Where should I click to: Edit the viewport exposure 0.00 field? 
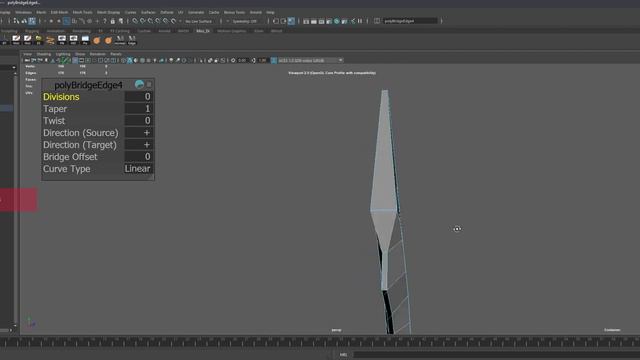(242, 60)
